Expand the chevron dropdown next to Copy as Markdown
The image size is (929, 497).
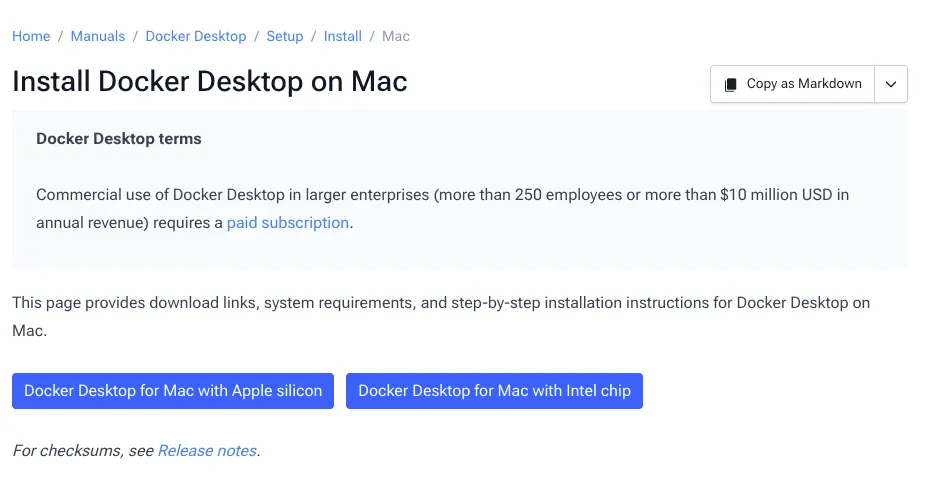pyautogui.click(x=890, y=84)
